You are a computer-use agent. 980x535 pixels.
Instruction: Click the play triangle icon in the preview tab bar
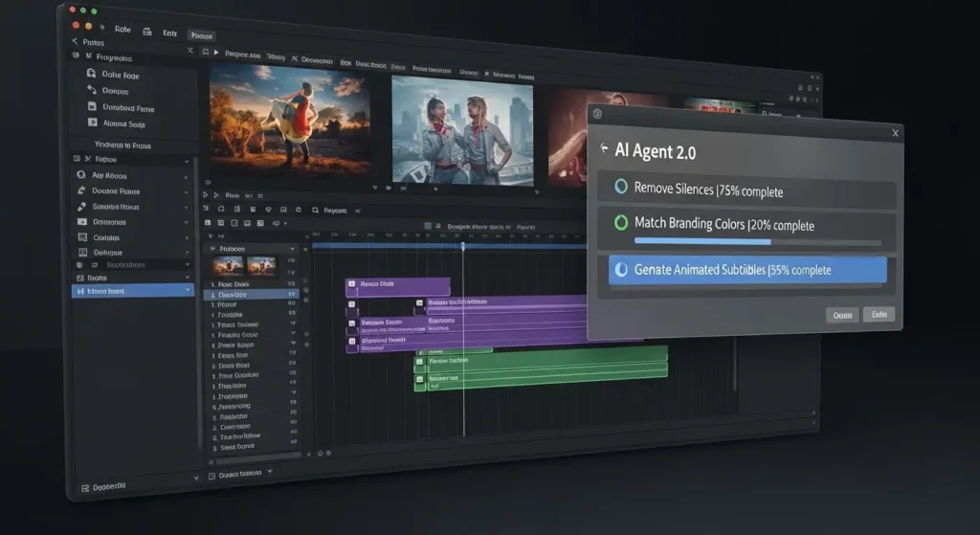pyautogui.click(x=217, y=54)
